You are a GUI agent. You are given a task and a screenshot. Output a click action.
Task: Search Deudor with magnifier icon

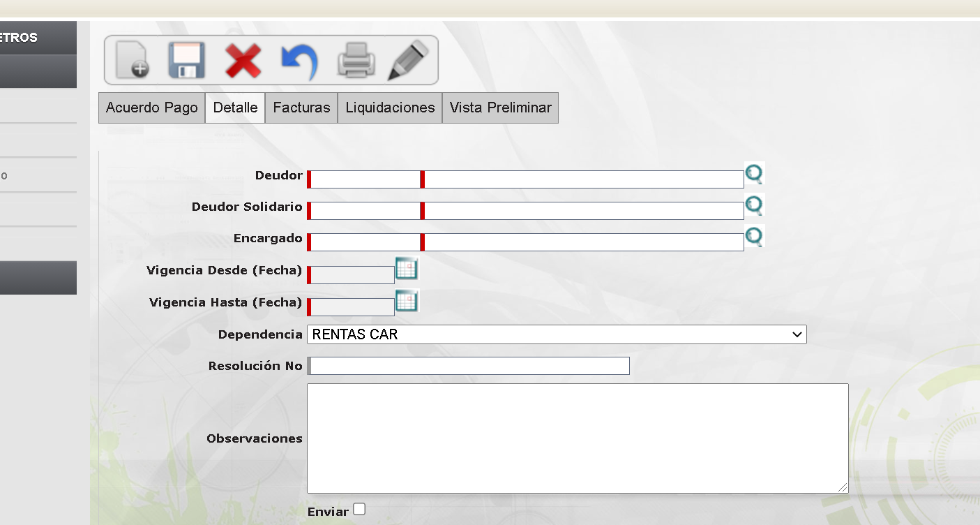[x=754, y=174]
